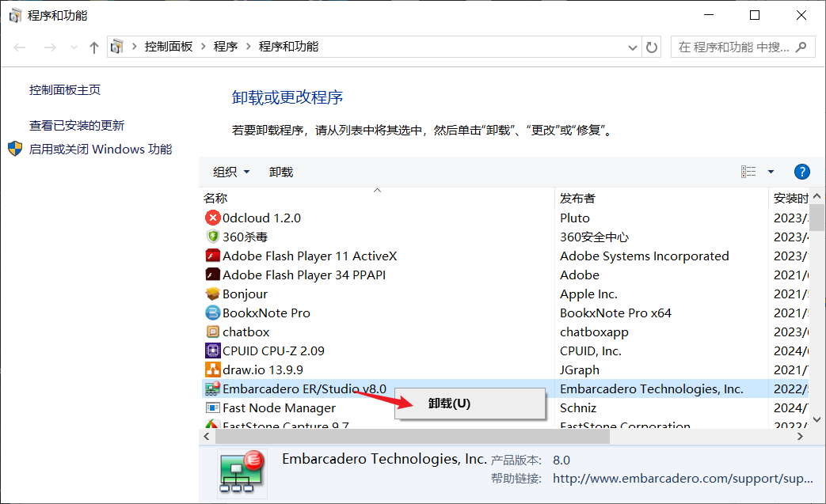Refresh the programs list
The width and height of the screenshot is (826, 504).
pos(652,47)
